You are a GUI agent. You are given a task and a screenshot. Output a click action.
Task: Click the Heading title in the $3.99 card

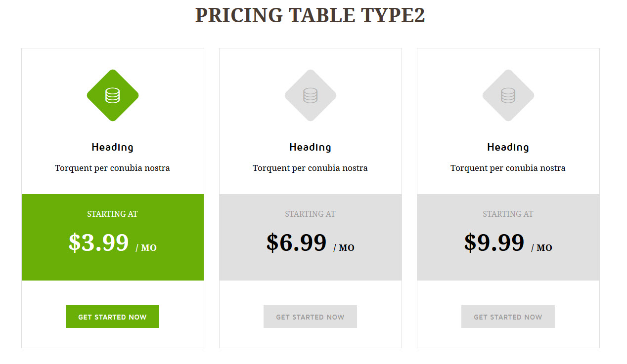tap(112, 147)
